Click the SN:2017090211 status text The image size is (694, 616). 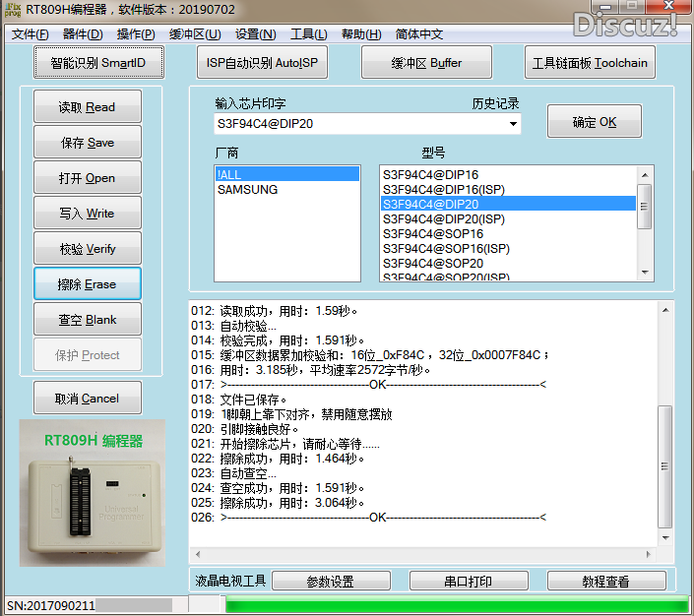coord(51,605)
